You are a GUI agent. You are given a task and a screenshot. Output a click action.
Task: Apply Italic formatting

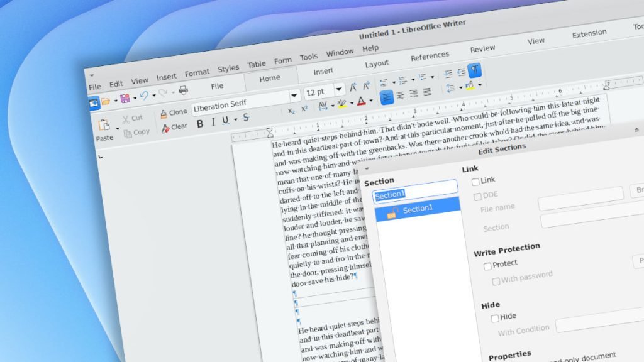click(213, 122)
